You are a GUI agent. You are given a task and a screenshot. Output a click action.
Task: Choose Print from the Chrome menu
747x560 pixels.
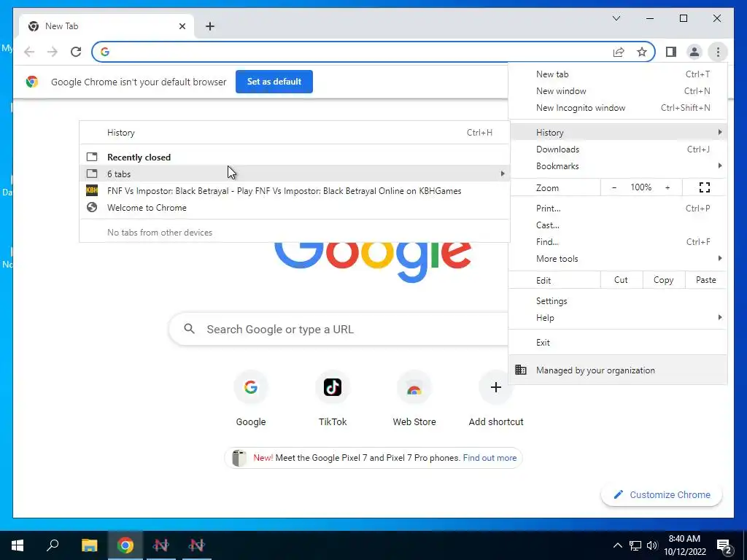coord(617,209)
